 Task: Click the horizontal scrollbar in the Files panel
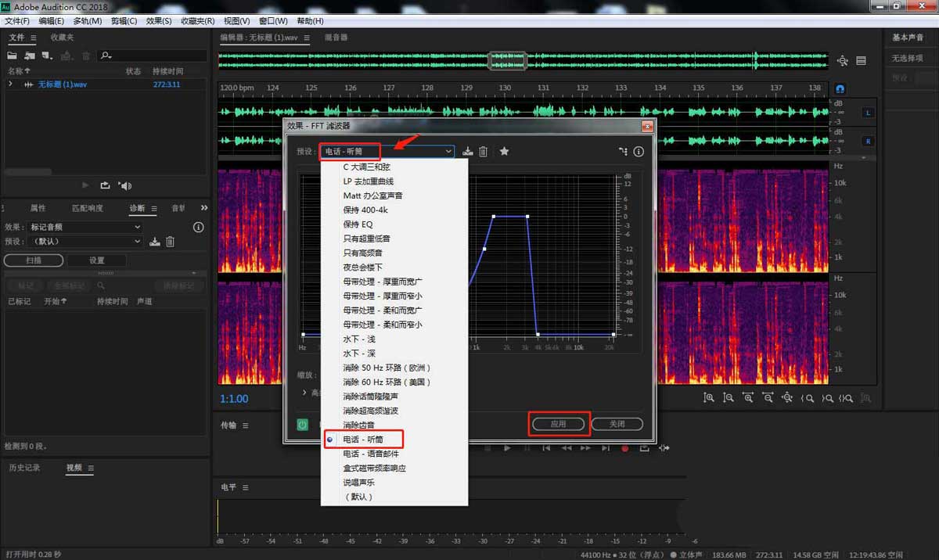(28, 171)
